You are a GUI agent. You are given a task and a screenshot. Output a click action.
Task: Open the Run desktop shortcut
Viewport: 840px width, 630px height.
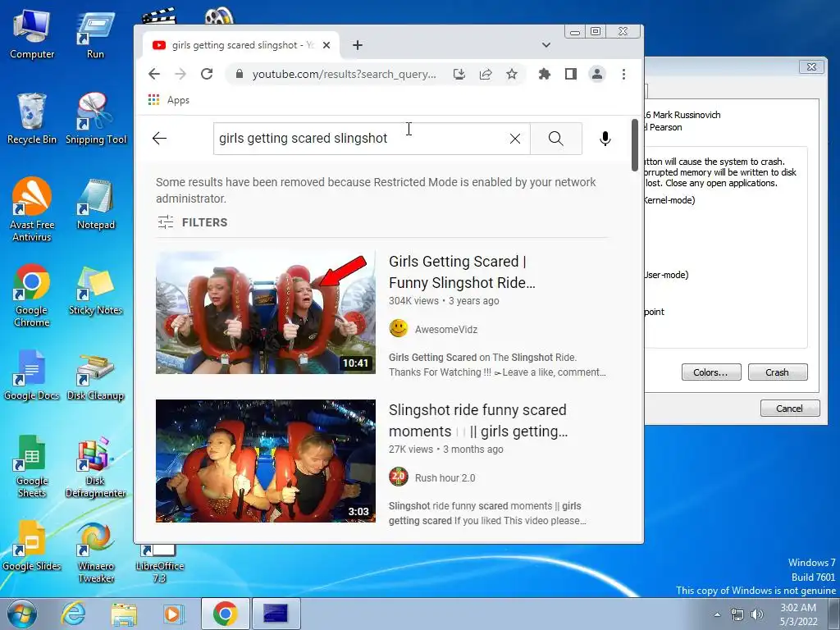[x=95, y=35]
